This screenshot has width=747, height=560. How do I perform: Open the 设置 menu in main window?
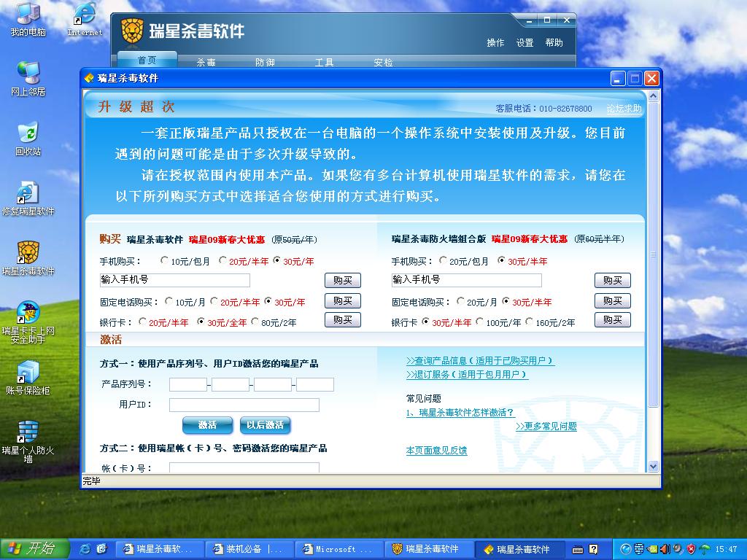(x=525, y=43)
